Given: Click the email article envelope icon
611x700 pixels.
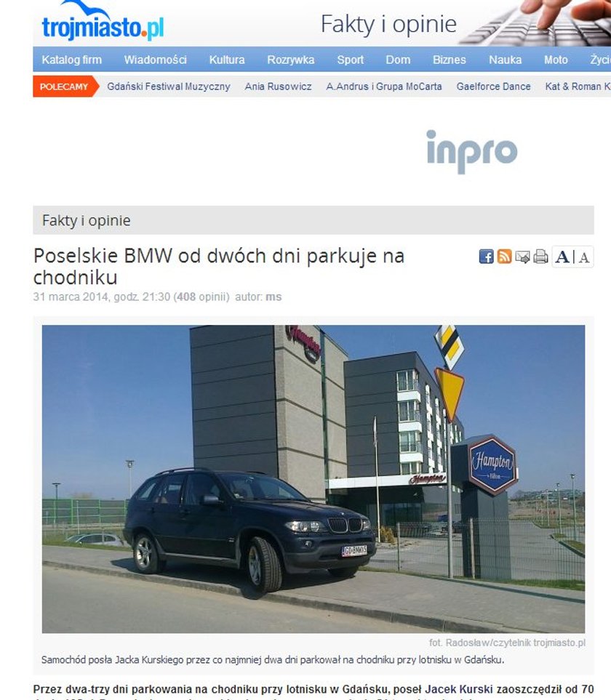Looking at the screenshot, I should 522,257.
